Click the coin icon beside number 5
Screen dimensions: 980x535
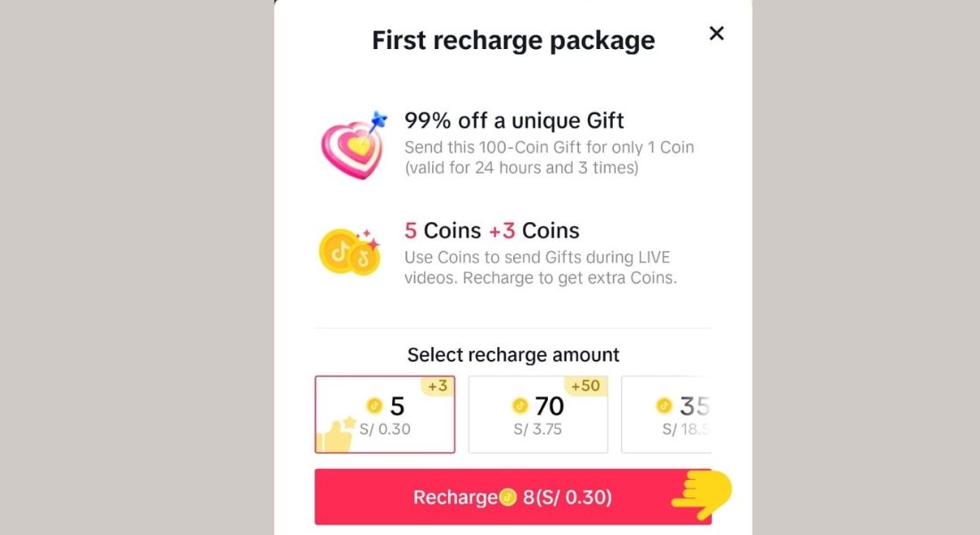(x=374, y=406)
